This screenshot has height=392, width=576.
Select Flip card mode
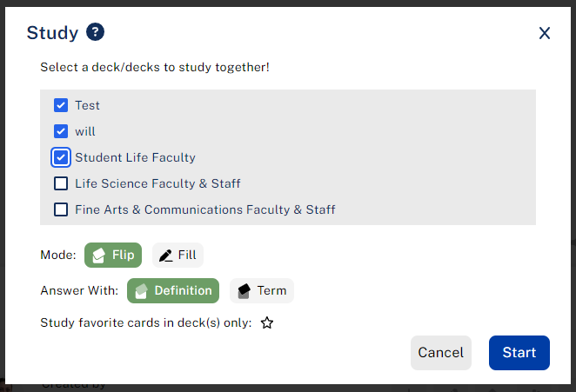tap(113, 256)
